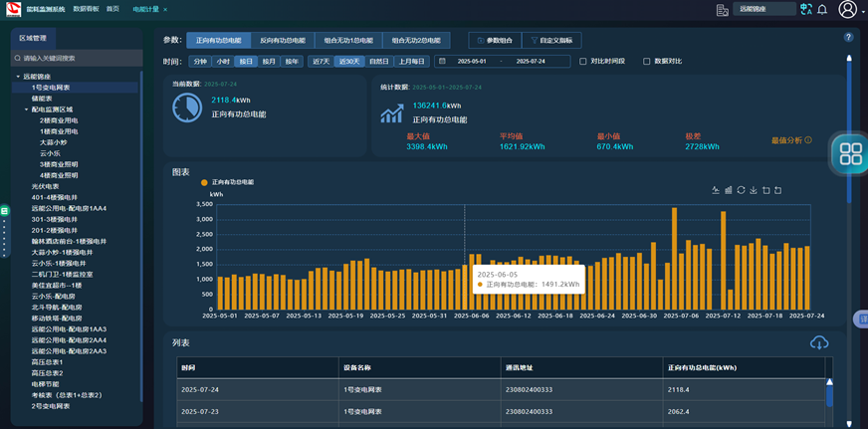Download chart as image icon
Viewport: 868px width, 429px height.
(754, 190)
